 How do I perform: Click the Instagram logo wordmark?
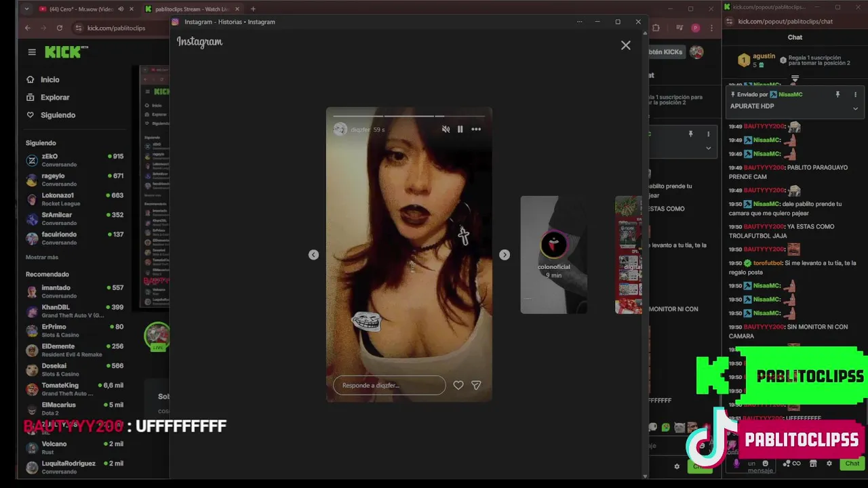(199, 42)
